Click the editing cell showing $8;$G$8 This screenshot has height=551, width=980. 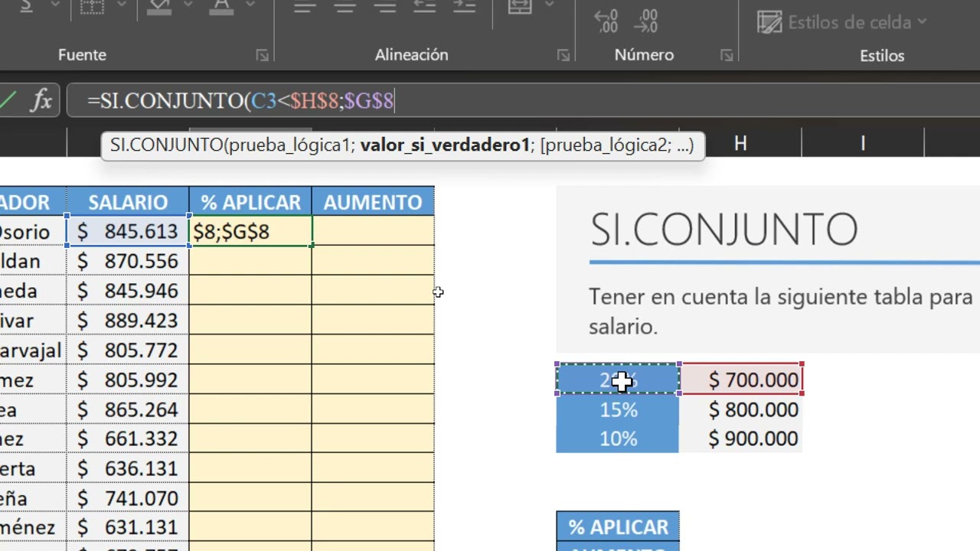pos(250,232)
